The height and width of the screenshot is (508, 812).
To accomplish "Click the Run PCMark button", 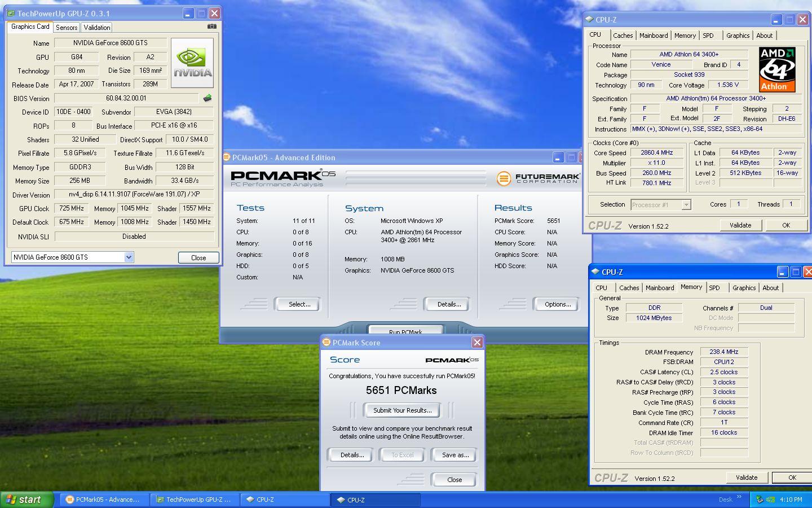I will pos(405,331).
